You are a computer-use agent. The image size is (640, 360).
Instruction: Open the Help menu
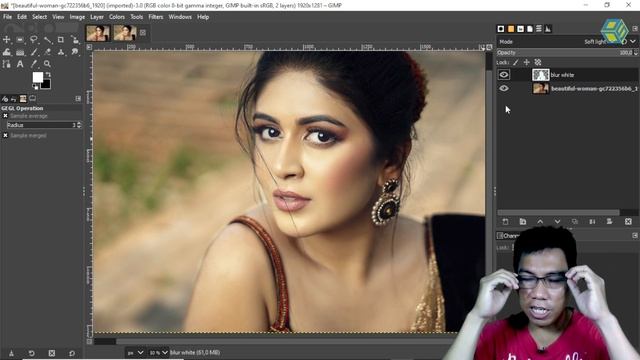(x=203, y=17)
